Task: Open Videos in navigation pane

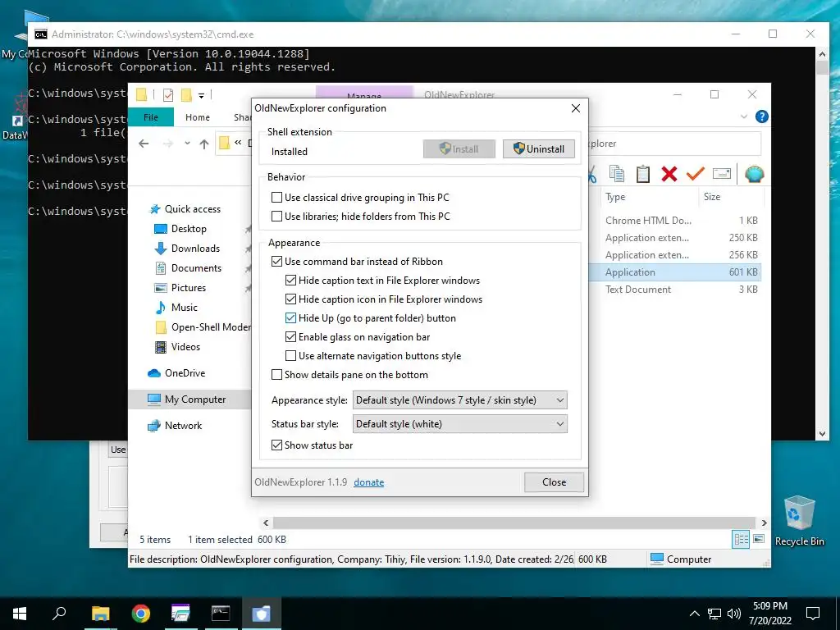Action: (177, 347)
